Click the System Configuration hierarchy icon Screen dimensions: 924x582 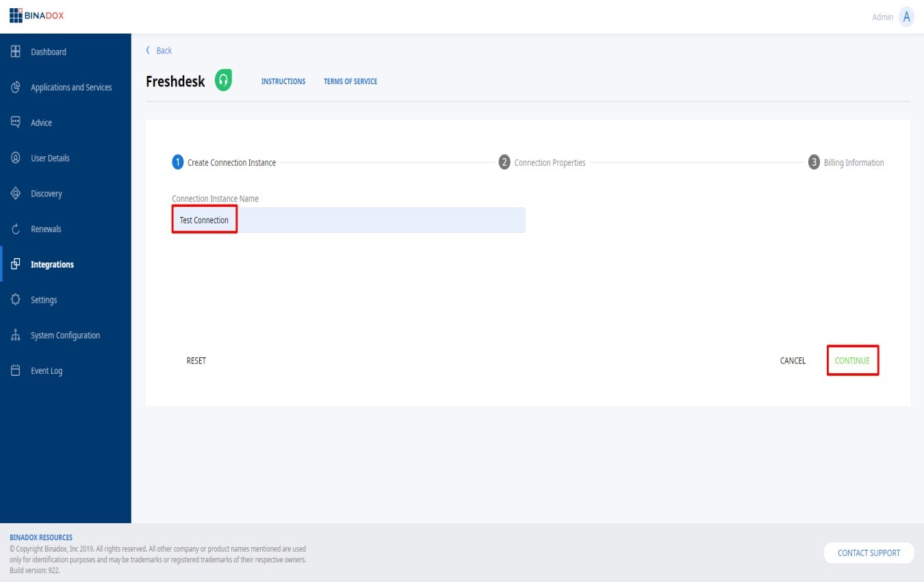point(16,335)
